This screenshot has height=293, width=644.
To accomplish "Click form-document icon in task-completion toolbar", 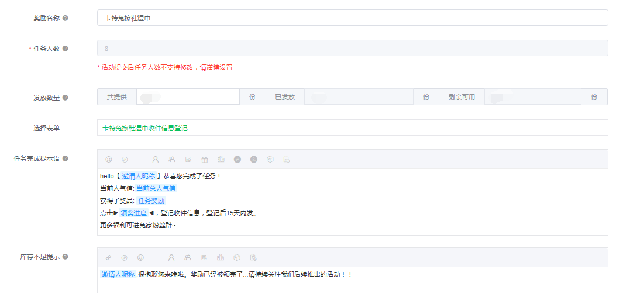I will click(188, 159).
